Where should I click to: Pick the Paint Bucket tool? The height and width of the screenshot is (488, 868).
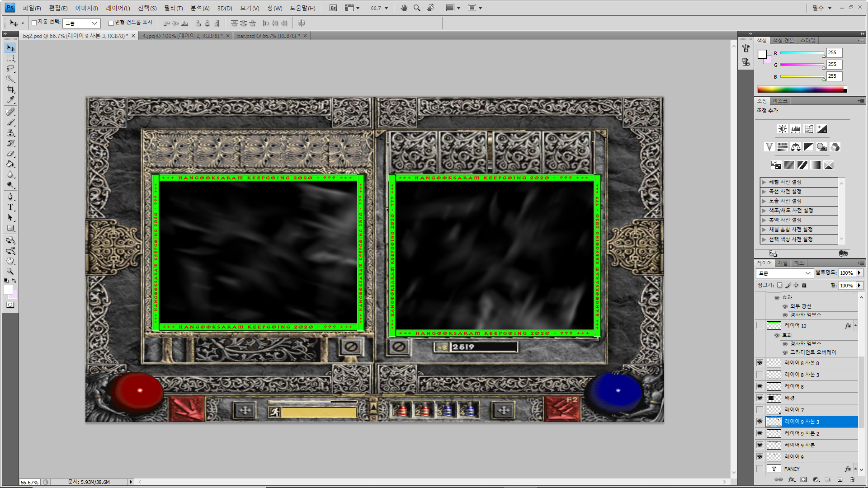[10, 164]
